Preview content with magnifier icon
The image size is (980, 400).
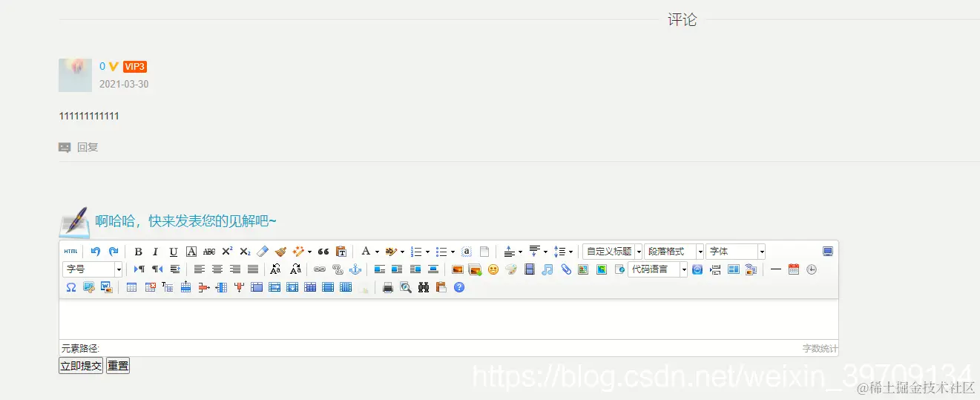coord(405,287)
